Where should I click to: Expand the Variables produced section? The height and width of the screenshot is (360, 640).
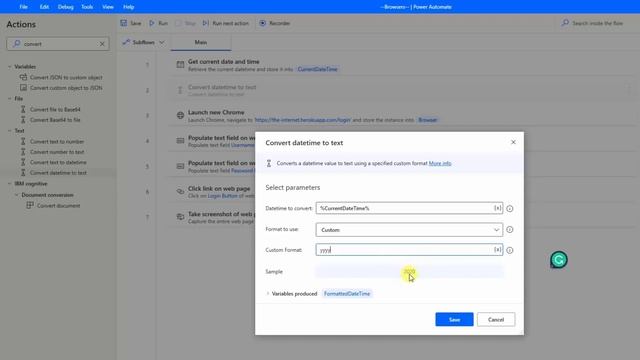[268, 293]
